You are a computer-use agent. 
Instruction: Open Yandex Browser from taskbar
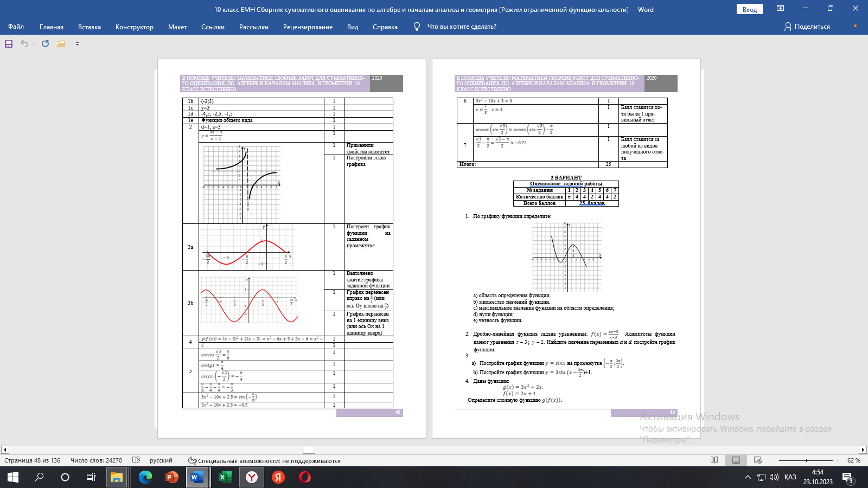coord(252,477)
